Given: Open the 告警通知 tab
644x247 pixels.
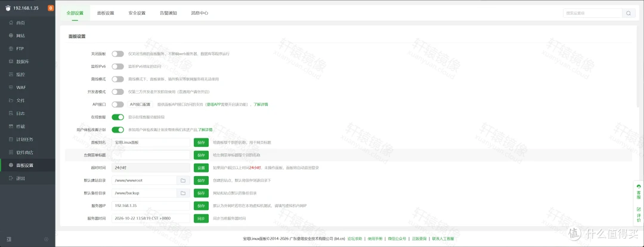Looking at the screenshot, I should 168,13.
